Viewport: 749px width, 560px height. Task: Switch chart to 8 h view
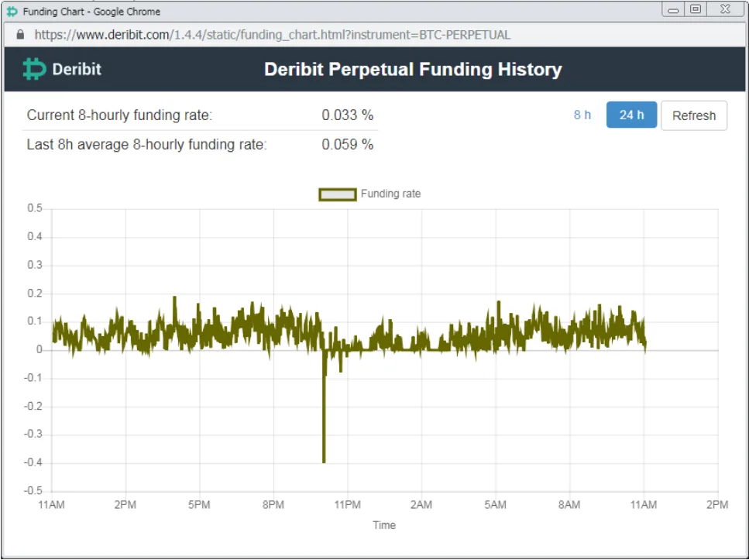coord(582,115)
